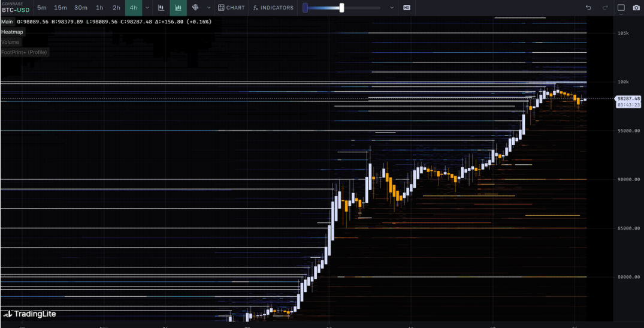644x328 pixels.
Task: Open the dropdown next to crosshair tool
Action: 208,8
